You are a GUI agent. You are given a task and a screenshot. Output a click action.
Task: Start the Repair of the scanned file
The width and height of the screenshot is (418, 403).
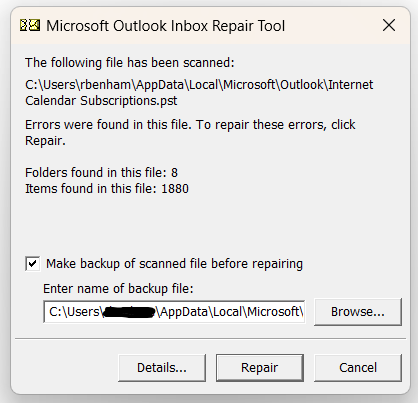[260, 368]
